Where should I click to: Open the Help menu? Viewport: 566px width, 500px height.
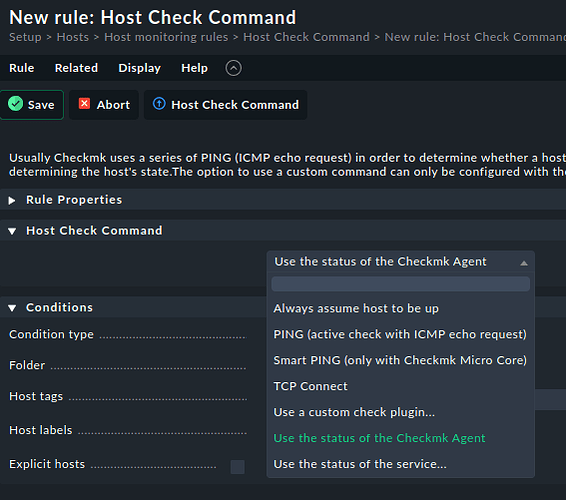[x=194, y=68]
